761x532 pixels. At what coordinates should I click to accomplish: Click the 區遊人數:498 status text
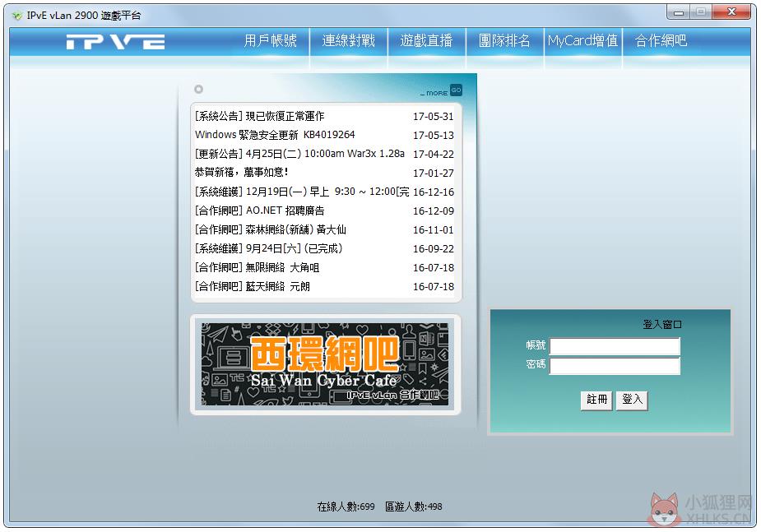pos(414,507)
